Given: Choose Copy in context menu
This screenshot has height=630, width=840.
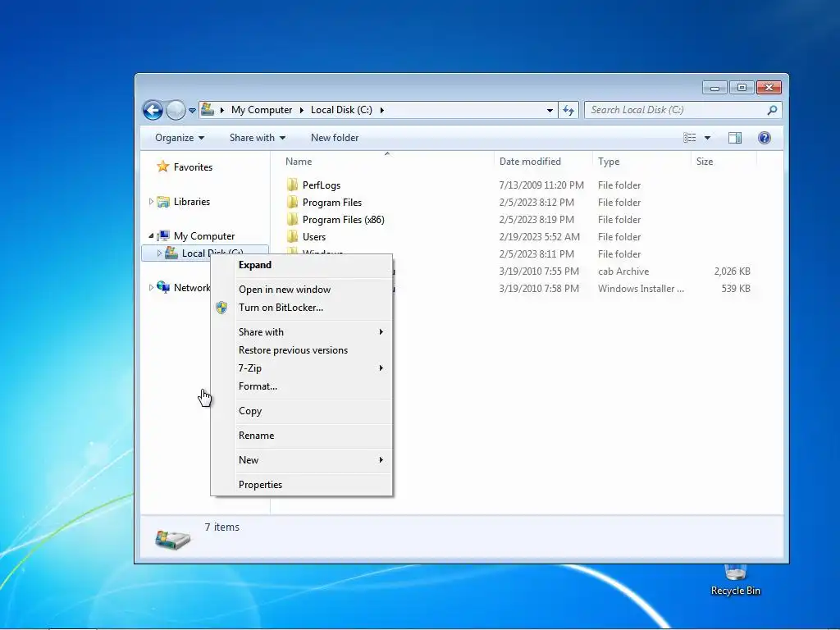Looking at the screenshot, I should tap(302, 411).
